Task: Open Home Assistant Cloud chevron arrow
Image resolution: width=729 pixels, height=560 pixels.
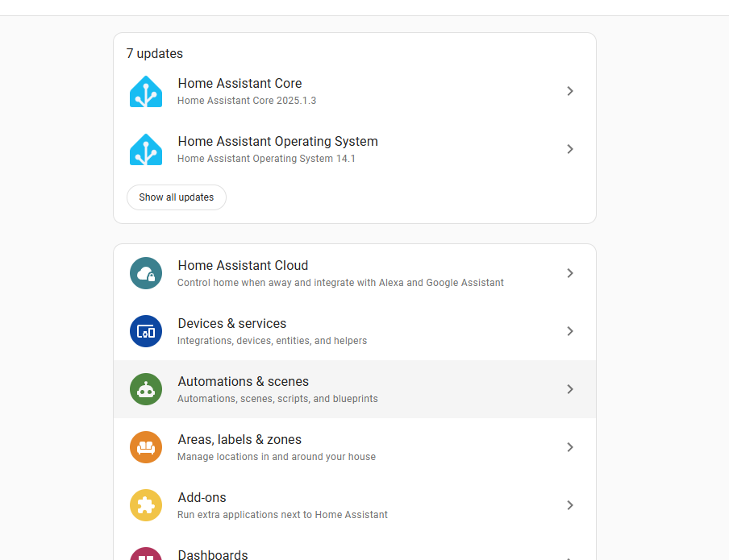Action: coord(570,273)
